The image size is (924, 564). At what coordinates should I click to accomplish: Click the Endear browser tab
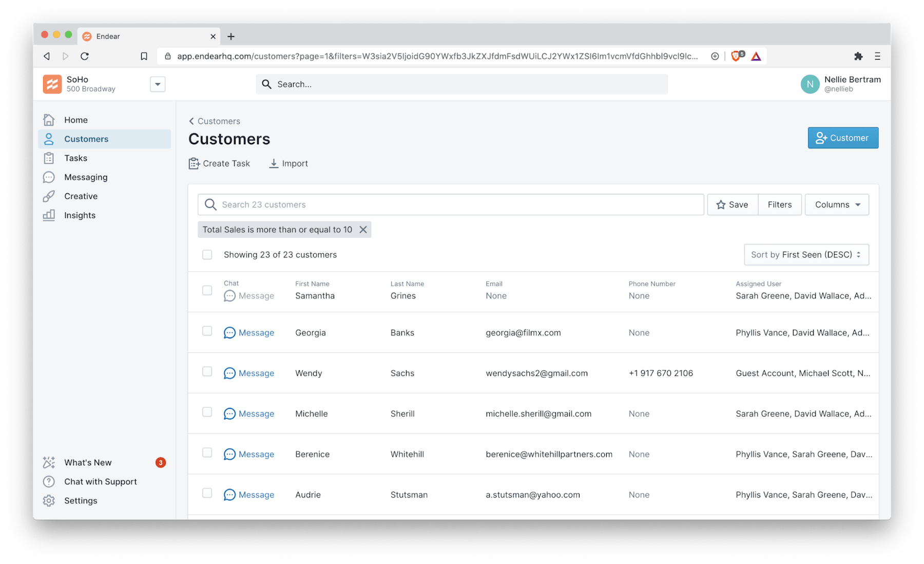point(149,36)
